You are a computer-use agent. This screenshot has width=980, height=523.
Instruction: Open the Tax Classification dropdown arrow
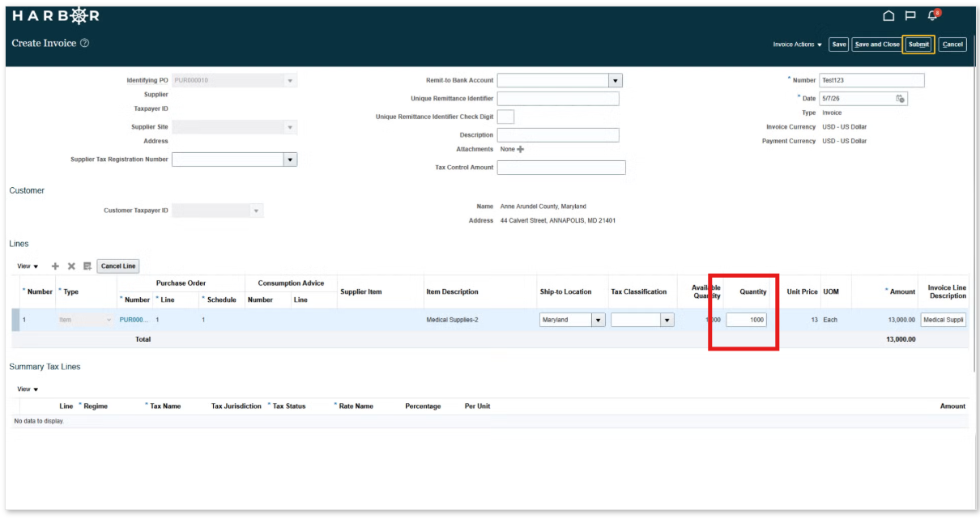click(667, 320)
